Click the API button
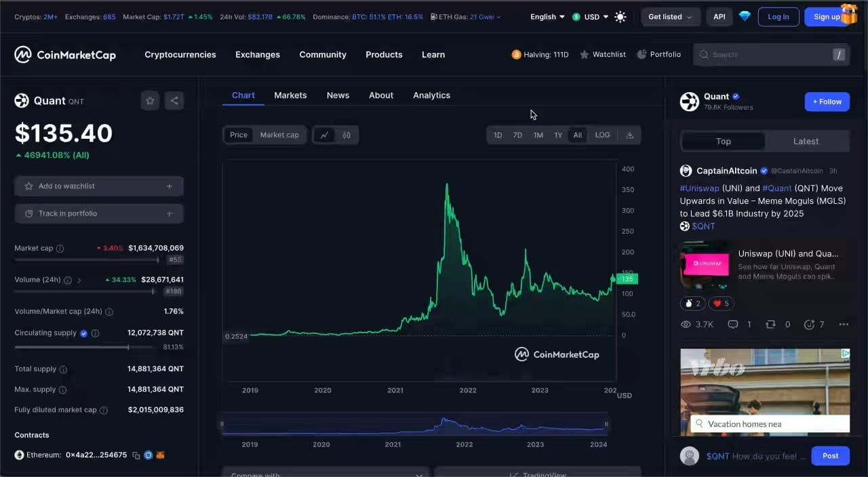The image size is (868, 477). (719, 17)
